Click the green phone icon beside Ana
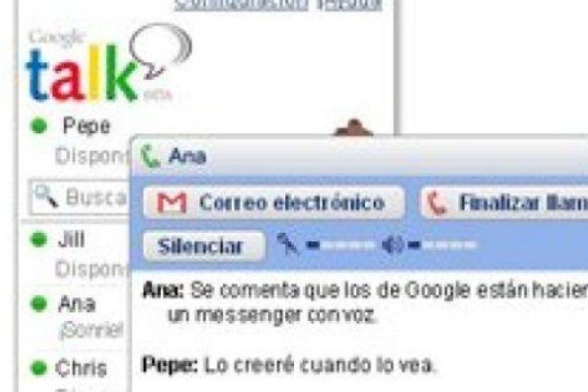 (x=150, y=156)
